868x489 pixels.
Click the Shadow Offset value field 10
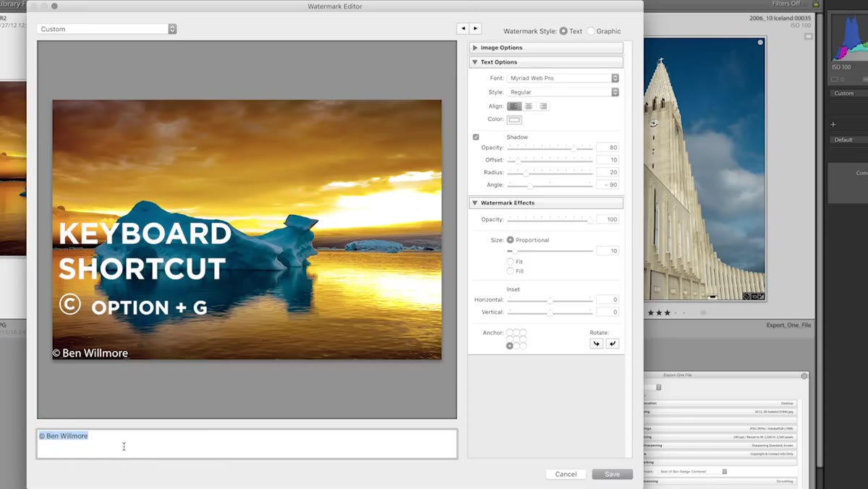point(608,160)
